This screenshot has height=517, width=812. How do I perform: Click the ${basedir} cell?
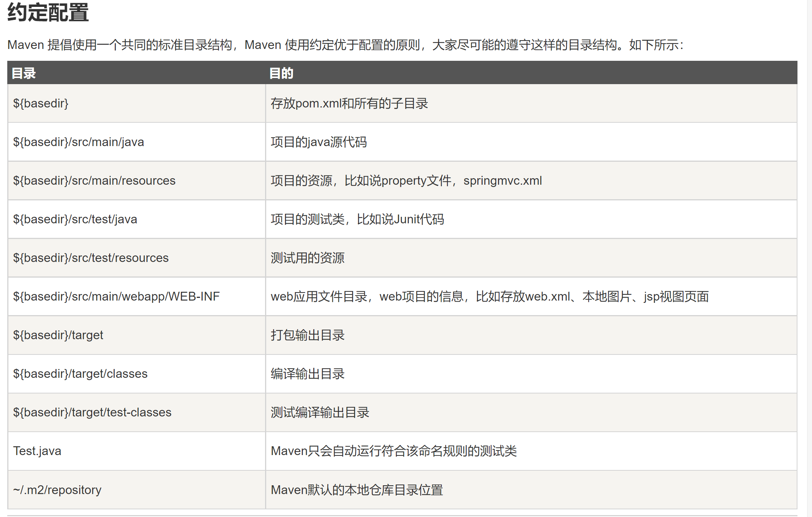click(x=41, y=103)
